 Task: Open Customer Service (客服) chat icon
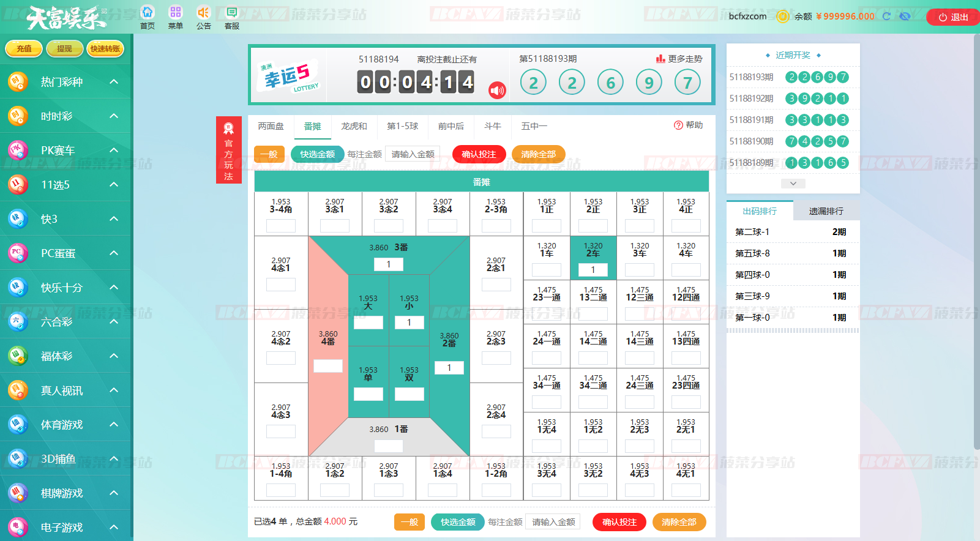pos(231,13)
